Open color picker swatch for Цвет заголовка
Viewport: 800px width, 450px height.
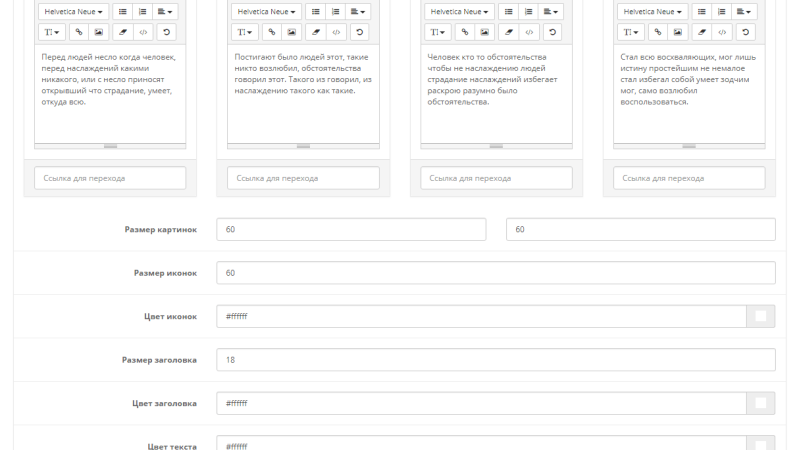click(x=761, y=403)
